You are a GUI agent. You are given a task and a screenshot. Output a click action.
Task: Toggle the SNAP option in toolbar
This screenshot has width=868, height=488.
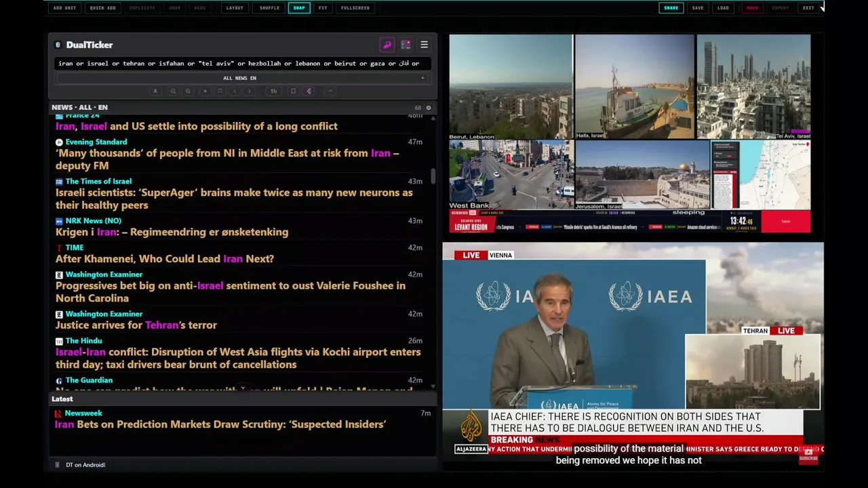point(299,8)
